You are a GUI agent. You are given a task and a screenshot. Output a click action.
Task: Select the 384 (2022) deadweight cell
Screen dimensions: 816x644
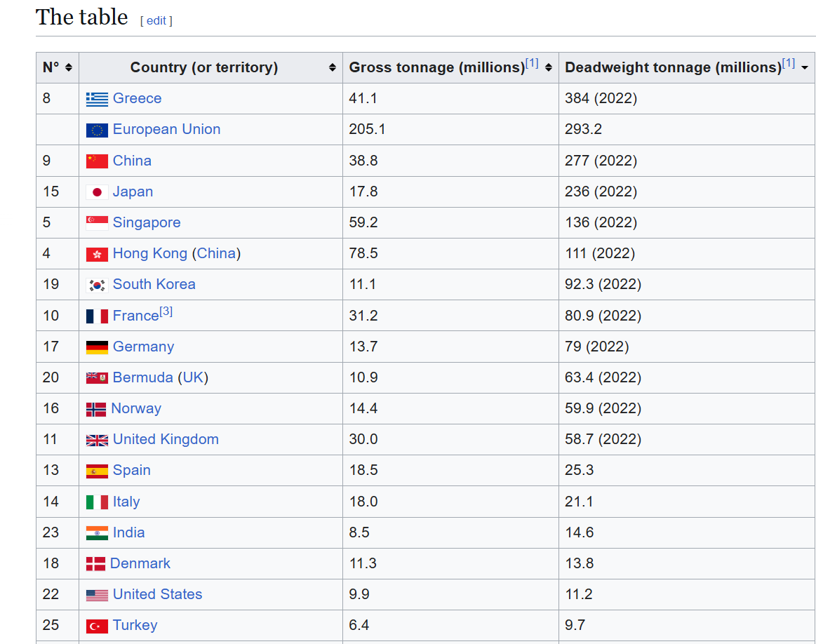click(x=687, y=98)
